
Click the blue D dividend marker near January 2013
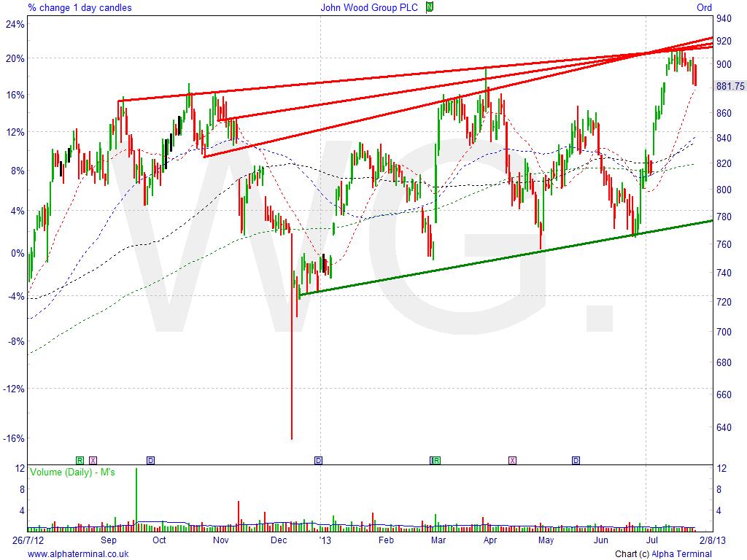tap(318, 460)
